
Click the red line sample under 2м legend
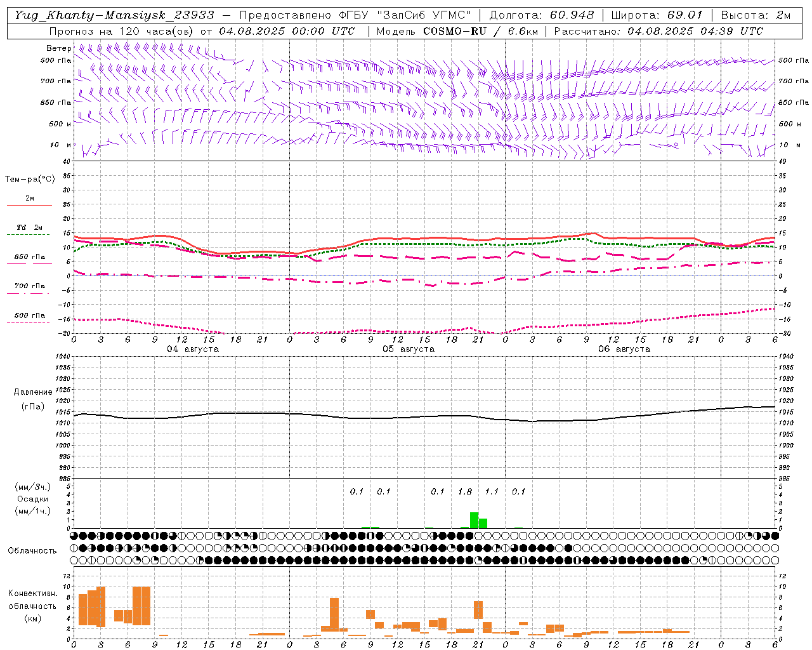(29, 205)
